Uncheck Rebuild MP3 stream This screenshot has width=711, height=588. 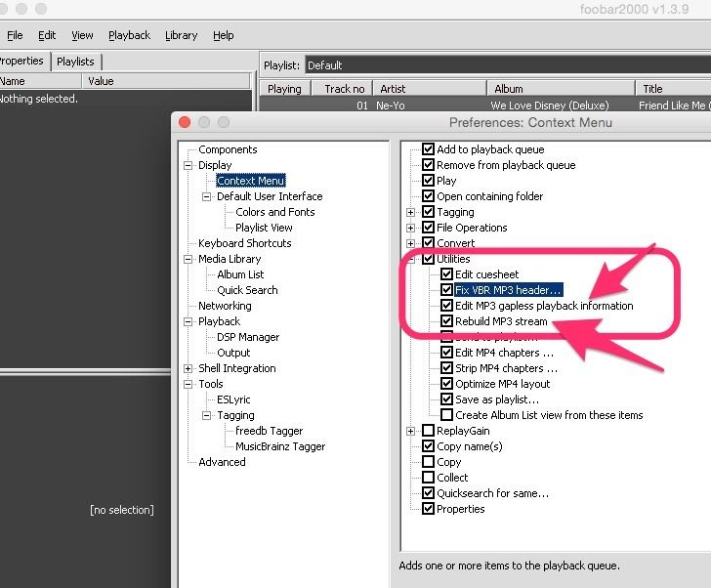pyautogui.click(x=446, y=321)
